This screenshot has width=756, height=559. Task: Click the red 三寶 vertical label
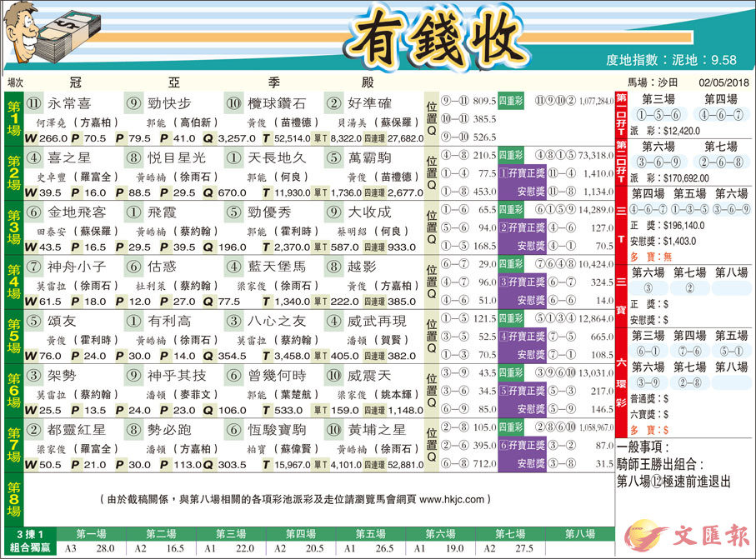pyautogui.click(x=621, y=290)
